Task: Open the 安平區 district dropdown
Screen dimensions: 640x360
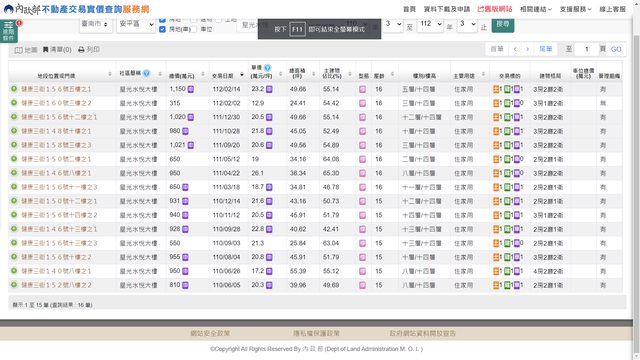Action: (x=136, y=24)
